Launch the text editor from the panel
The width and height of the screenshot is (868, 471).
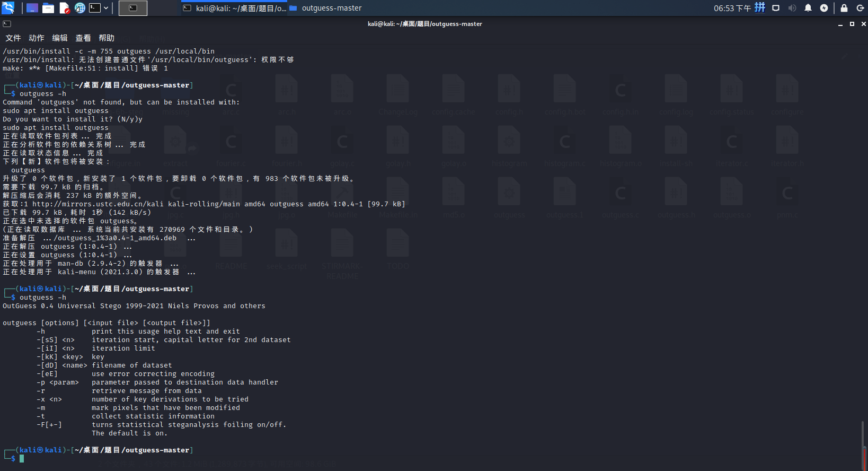click(64, 8)
